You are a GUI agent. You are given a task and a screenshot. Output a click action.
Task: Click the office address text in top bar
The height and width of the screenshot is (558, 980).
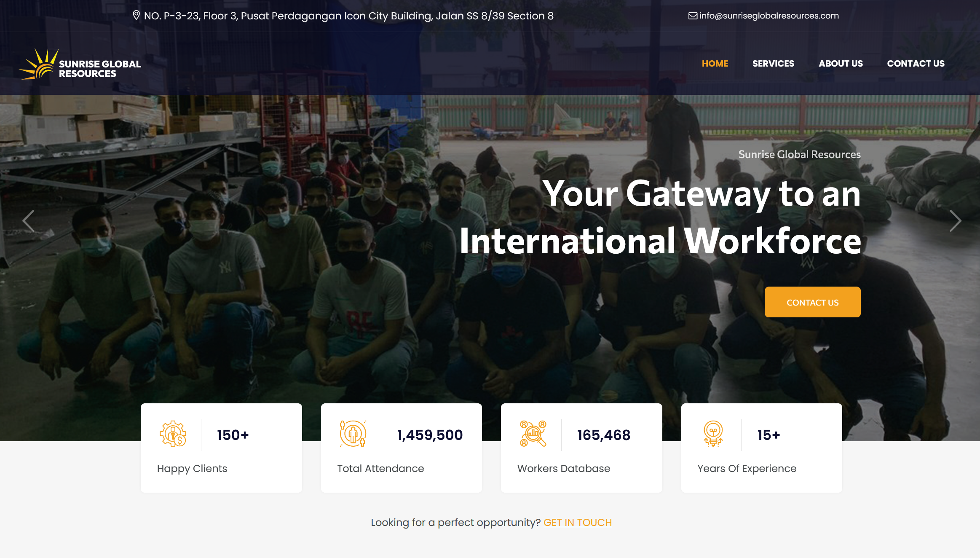(348, 16)
